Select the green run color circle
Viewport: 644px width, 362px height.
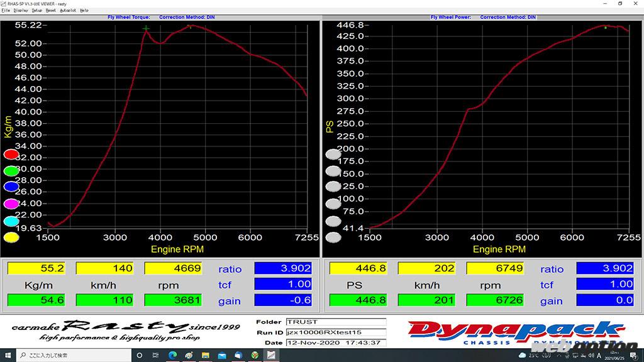point(11,170)
